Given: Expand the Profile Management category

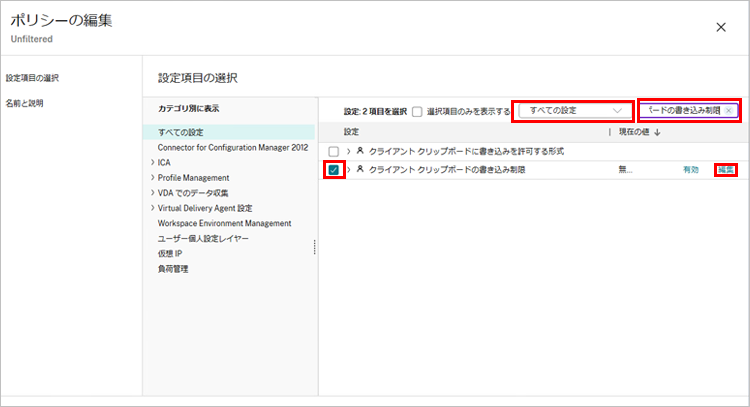Looking at the screenshot, I should click(153, 178).
